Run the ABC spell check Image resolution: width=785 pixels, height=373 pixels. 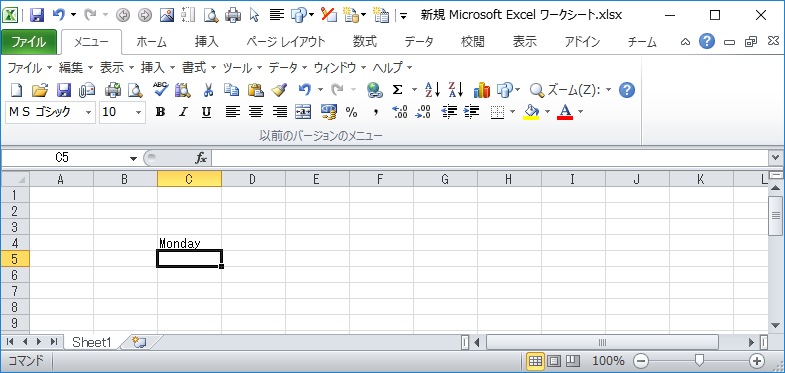pos(161,90)
